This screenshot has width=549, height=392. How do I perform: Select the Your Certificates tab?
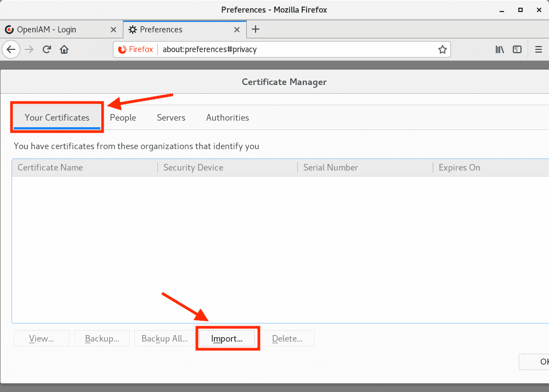coord(57,117)
